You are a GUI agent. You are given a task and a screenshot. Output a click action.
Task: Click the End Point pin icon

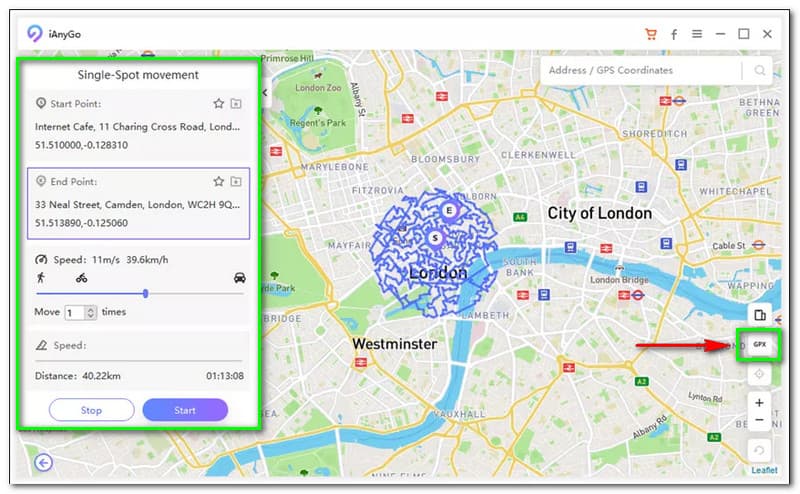point(41,181)
